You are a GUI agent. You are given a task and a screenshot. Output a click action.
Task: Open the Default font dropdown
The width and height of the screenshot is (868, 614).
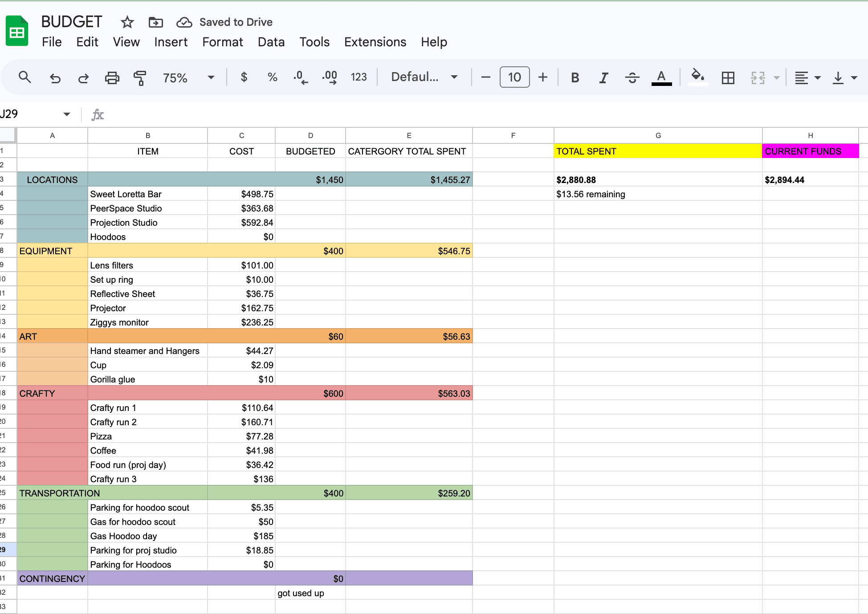tap(424, 77)
